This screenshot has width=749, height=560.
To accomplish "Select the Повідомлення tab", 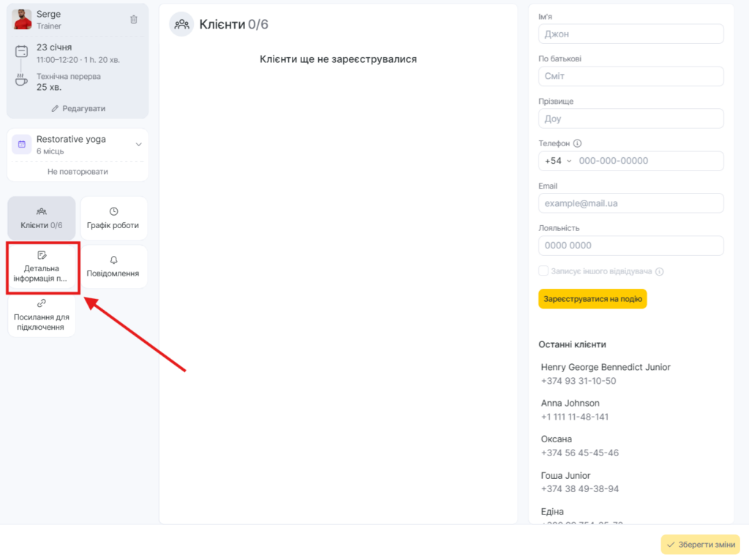I will click(x=113, y=267).
